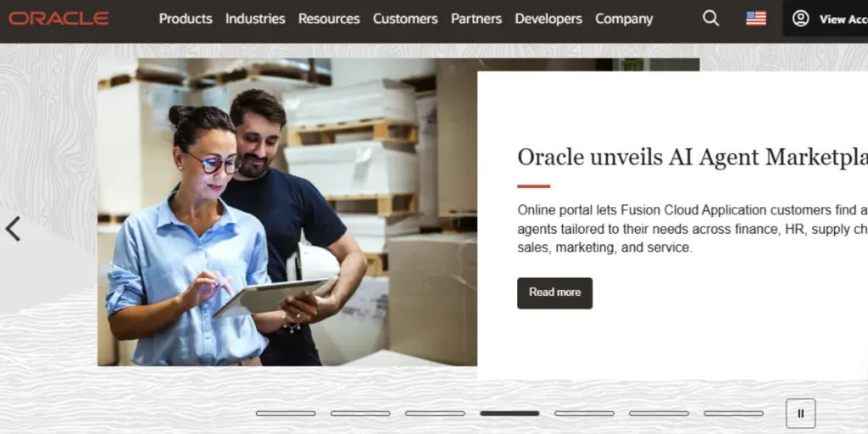Go to previous slide with left arrow
Image resolution: width=868 pixels, height=434 pixels.
click(13, 229)
